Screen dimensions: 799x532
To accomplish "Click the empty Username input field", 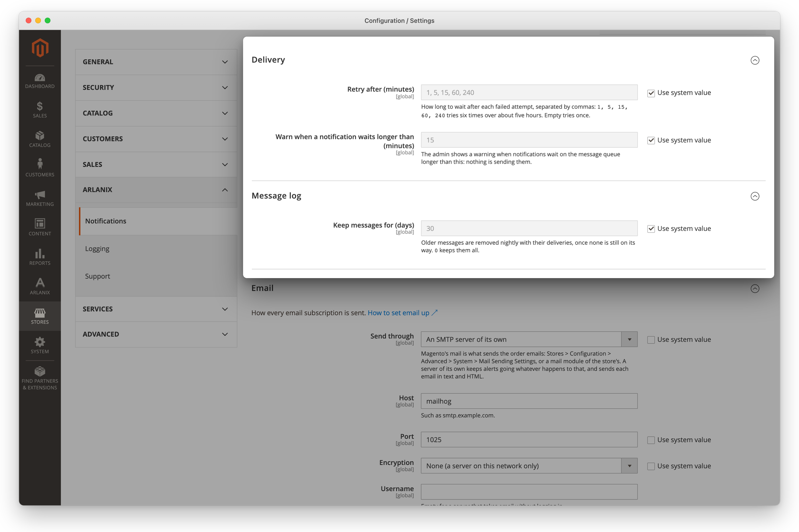I will (529, 492).
